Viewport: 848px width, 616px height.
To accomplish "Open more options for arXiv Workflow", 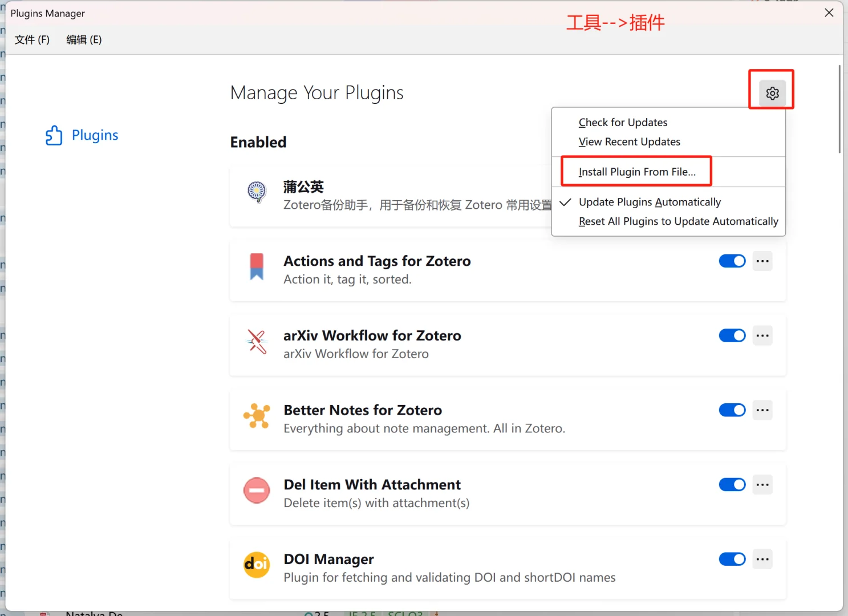I will pyautogui.click(x=762, y=335).
